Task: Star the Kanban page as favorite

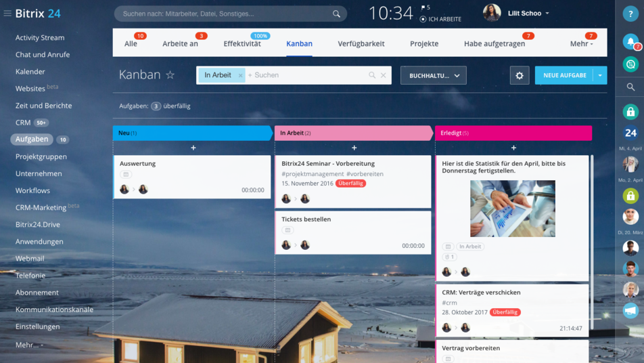Action: [170, 75]
